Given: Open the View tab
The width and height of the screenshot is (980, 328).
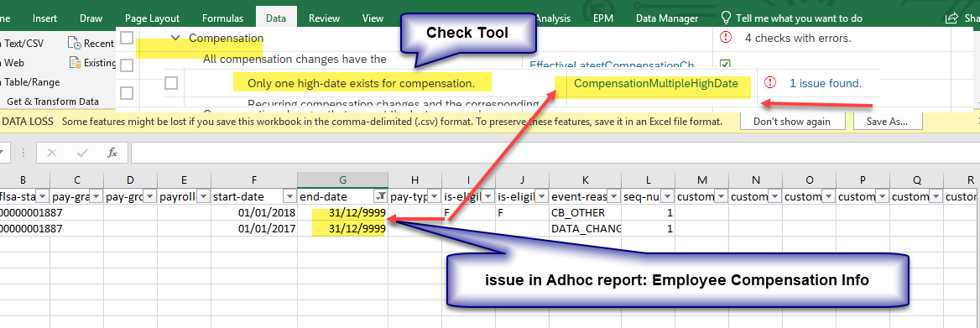Looking at the screenshot, I should coord(373,18).
